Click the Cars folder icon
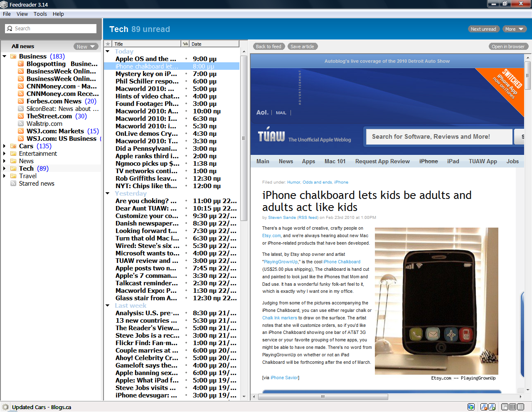The image size is (532, 412). (13, 146)
